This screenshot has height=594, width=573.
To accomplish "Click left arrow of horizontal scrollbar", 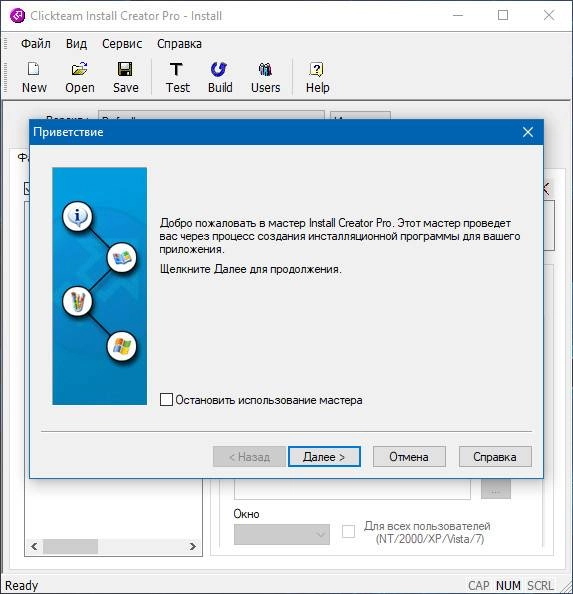I will (34, 546).
